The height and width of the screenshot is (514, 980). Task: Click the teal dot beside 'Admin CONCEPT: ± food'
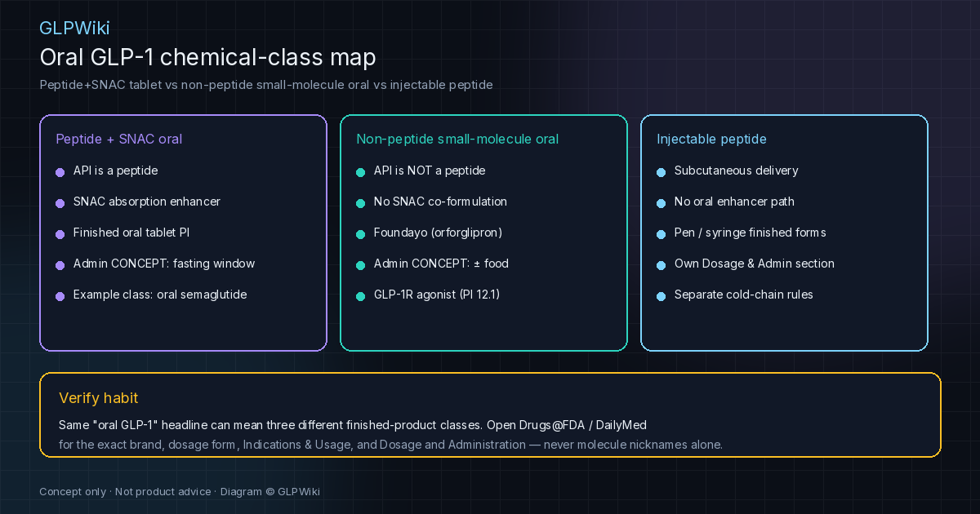coord(360,265)
